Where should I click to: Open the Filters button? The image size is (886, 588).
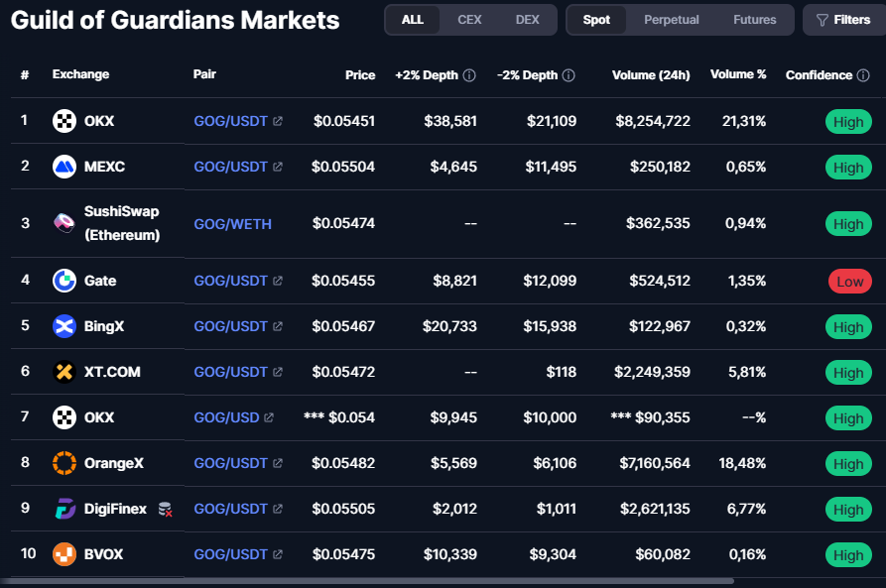(x=844, y=20)
